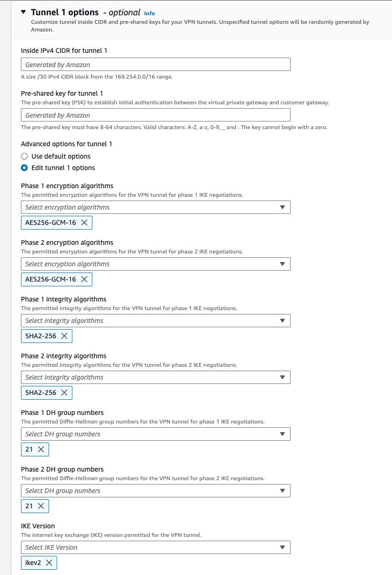Remove the ikev2 IKE version tag
Screen dimensions: 392x575
[x=49, y=563]
